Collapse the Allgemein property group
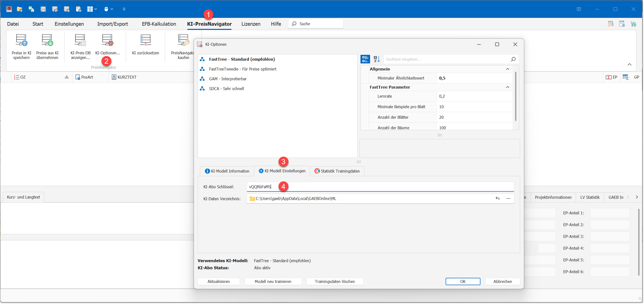 click(507, 69)
